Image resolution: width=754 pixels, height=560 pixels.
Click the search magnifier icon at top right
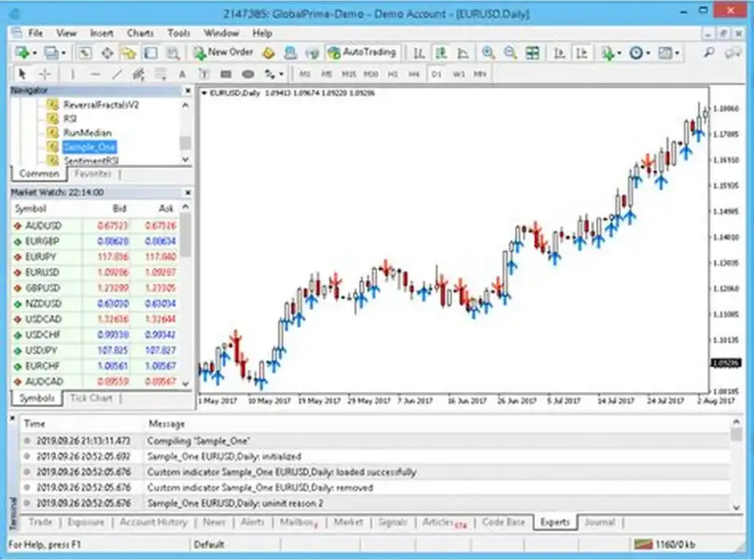point(711,53)
